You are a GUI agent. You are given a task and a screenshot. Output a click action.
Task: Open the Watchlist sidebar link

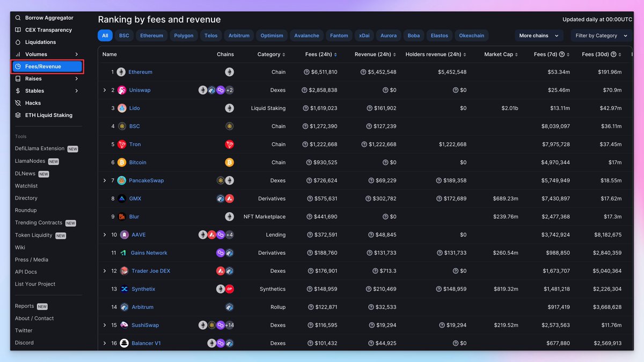[x=26, y=186]
